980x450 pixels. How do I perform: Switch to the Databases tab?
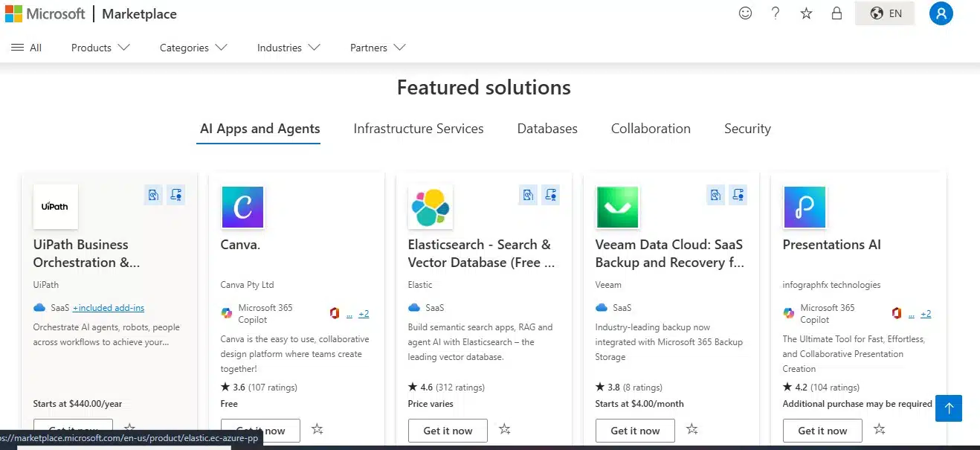547,129
